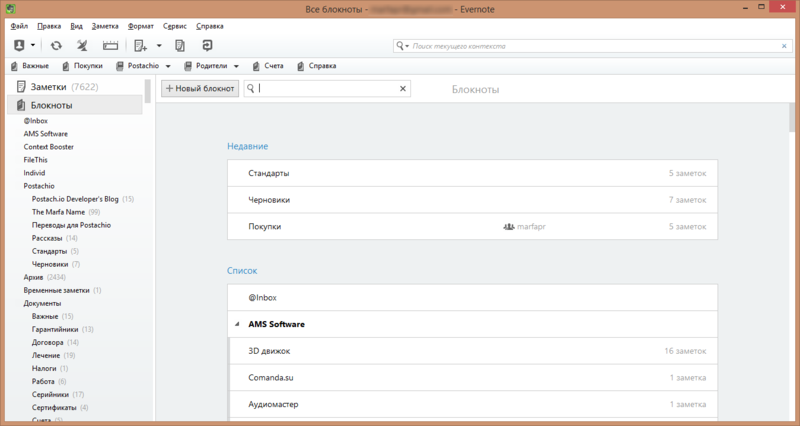Open Налоги notebook in sidebar
Viewport: 800px width, 426px height.
point(44,368)
